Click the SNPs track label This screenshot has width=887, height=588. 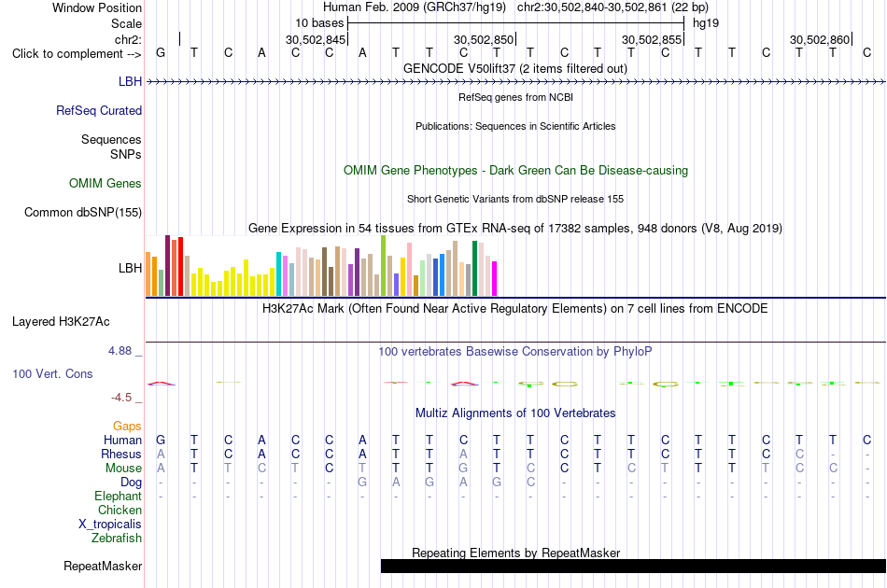(126, 154)
